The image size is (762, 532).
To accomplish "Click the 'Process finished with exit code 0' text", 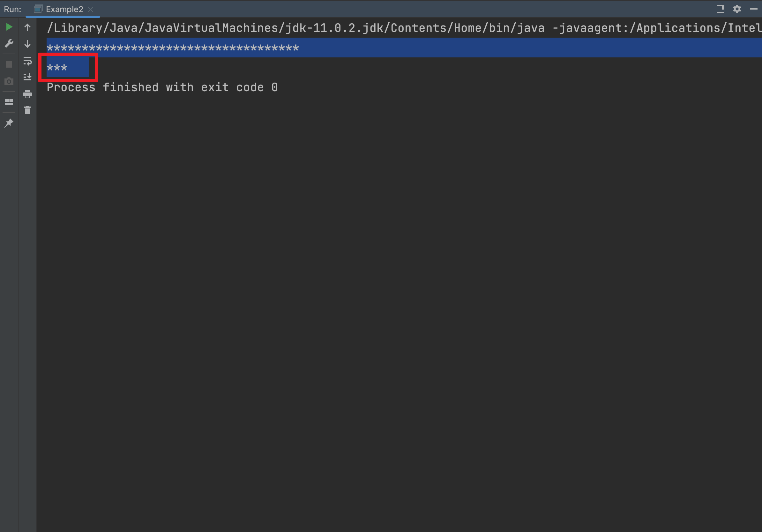I will pyautogui.click(x=162, y=88).
